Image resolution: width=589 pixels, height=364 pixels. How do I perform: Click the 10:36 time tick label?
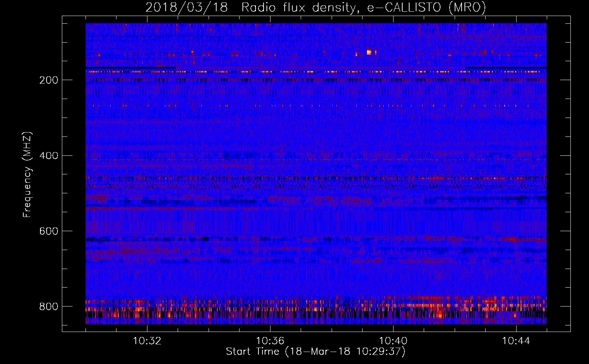270,341
